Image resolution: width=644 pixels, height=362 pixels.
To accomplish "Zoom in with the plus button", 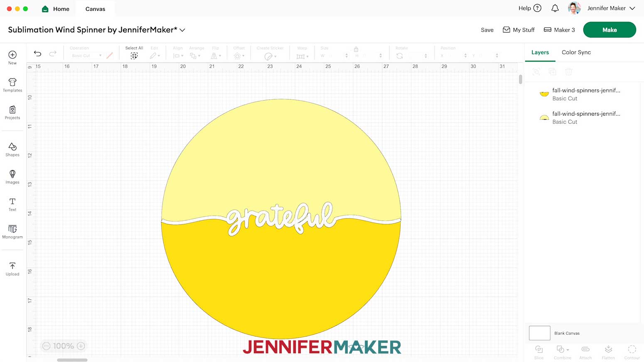I will [81, 346].
